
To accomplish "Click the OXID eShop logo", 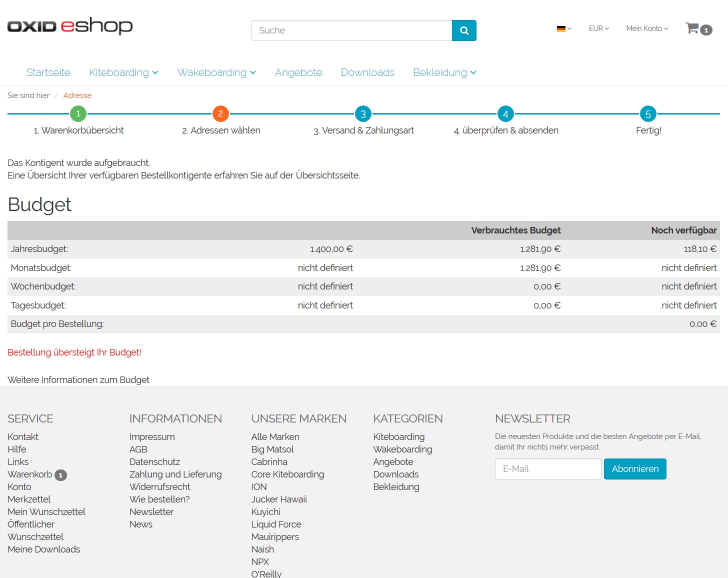I will pyautogui.click(x=70, y=26).
